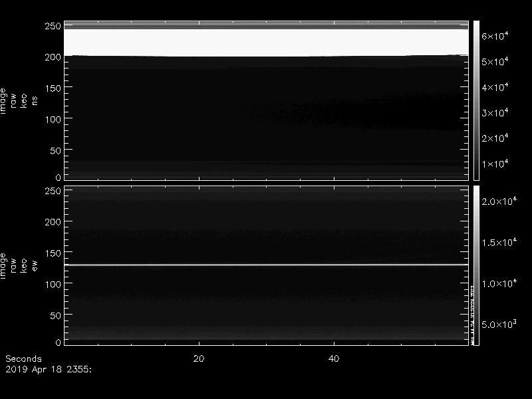This screenshot has height=399, width=532.
Task: Click the 1.0×10⁴ colorbar label
Action: (x=499, y=283)
